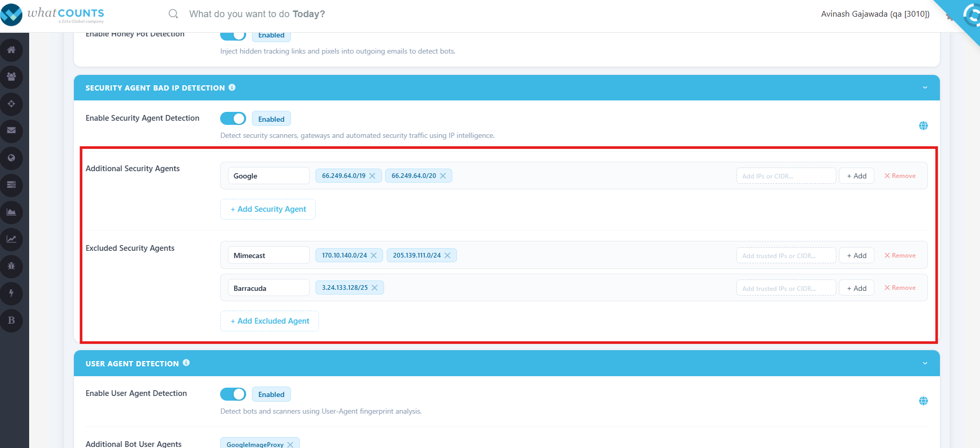Open the envelope mail sidebar icon
The width and height of the screenshot is (980, 448).
click(x=11, y=131)
